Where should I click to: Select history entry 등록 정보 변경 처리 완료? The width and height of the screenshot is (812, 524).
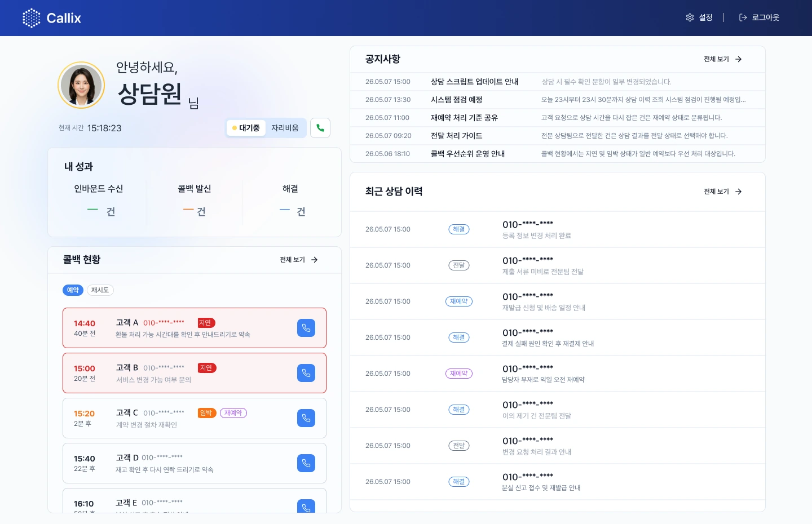pyautogui.click(x=558, y=229)
